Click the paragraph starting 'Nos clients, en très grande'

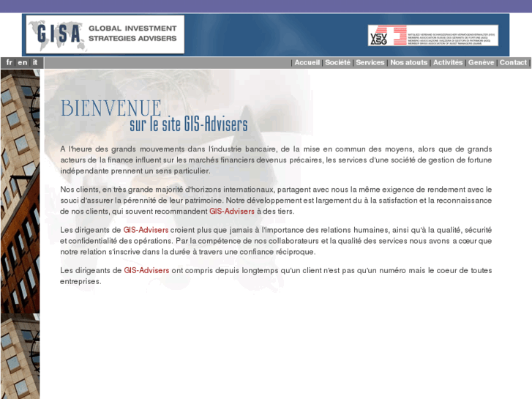[276, 201]
